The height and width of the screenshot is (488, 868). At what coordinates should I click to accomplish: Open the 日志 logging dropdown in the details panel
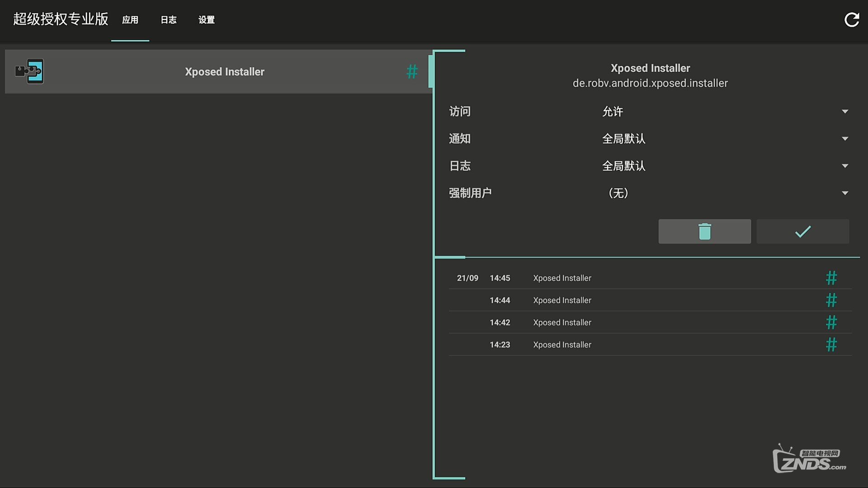click(725, 166)
